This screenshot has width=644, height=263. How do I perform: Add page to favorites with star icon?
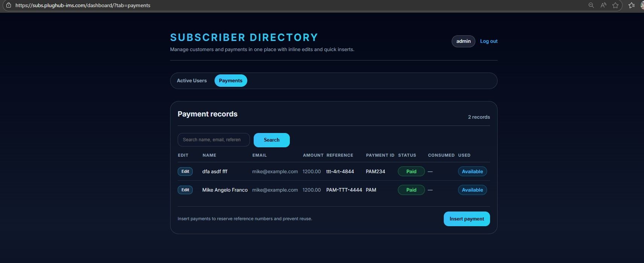click(615, 5)
